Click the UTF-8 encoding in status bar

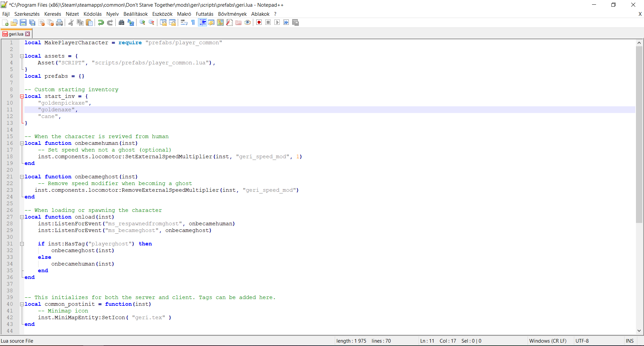[582, 341]
